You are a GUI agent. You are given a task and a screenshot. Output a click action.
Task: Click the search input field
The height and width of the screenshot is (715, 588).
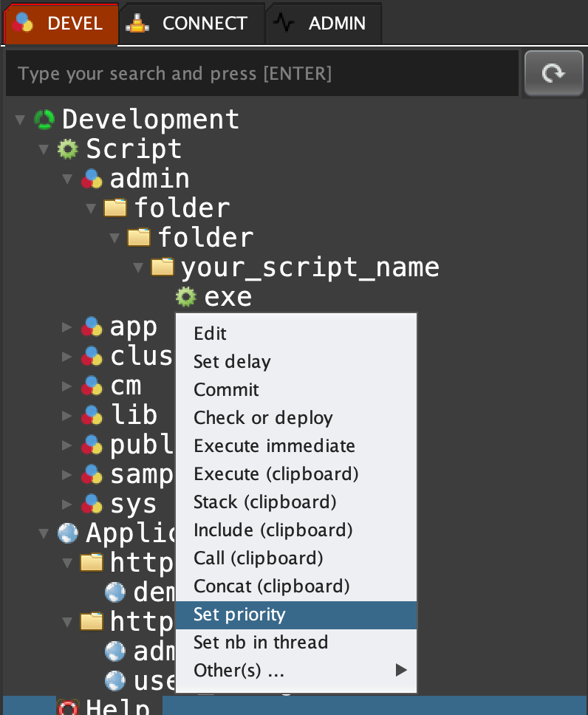click(259, 74)
